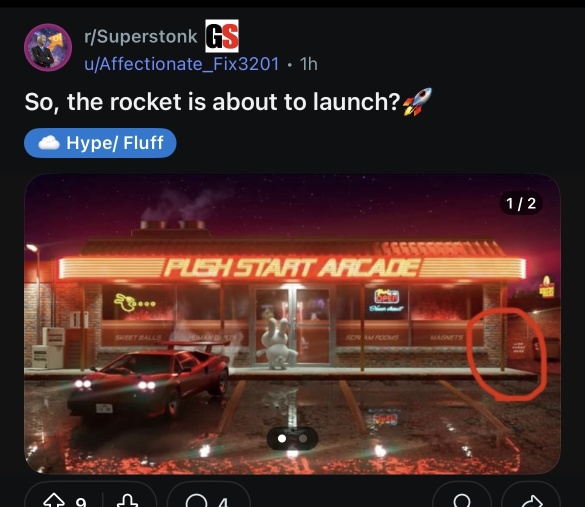
Task: Tap the 1 / 2 image counter
Action: click(x=521, y=203)
